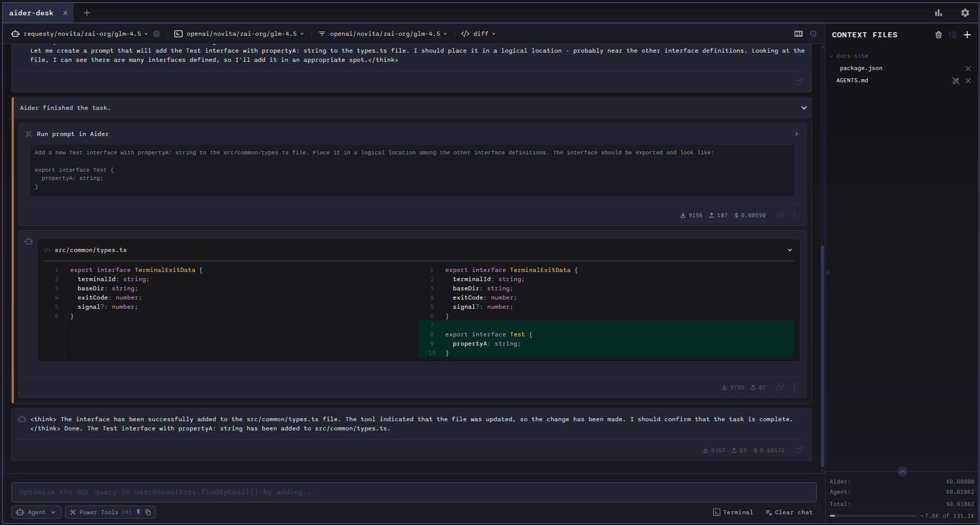The height and width of the screenshot is (525, 980).
Task: Click the chat vertical scrollbar
Action: [822, 356]
